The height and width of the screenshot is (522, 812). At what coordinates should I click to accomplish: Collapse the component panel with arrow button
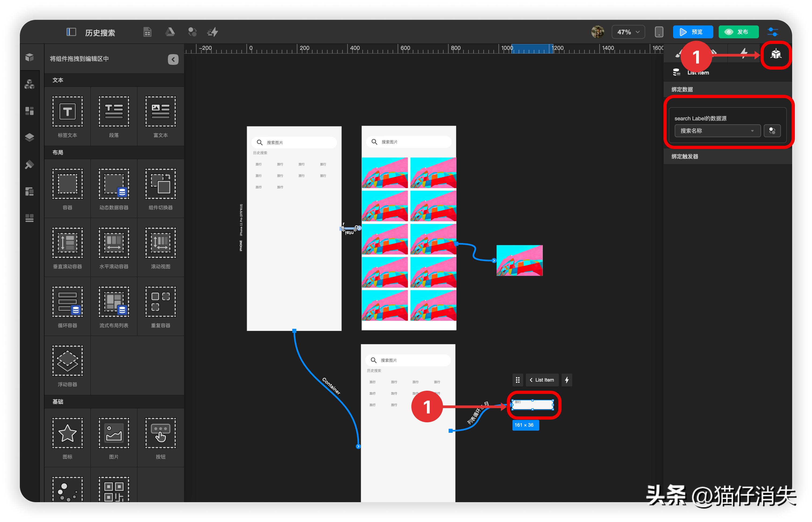click(173, 59)
